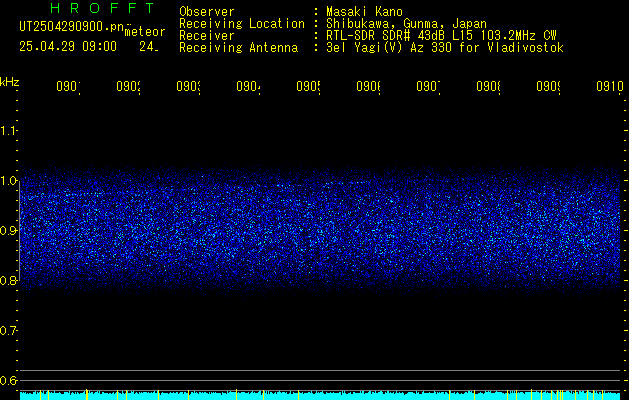
Task: Click the 0910 time axis label
Action: tap(610, 86)
